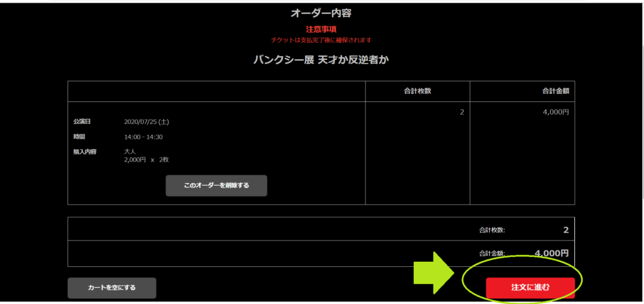Click このオーダーを削除する button

[216, 185]
